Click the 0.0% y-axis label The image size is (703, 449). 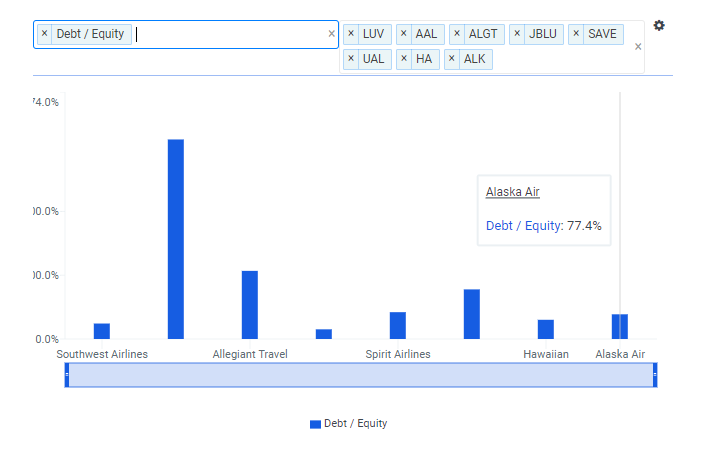coord(47,339)
